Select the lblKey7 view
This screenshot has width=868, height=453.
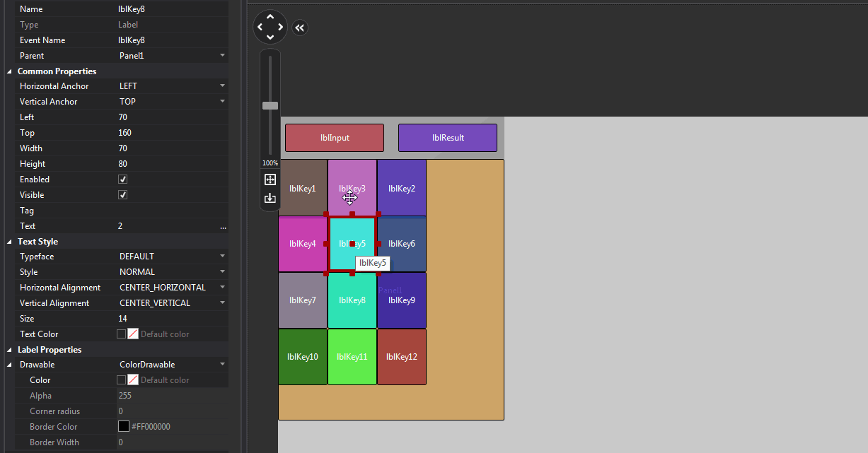[x=303, y=300]
